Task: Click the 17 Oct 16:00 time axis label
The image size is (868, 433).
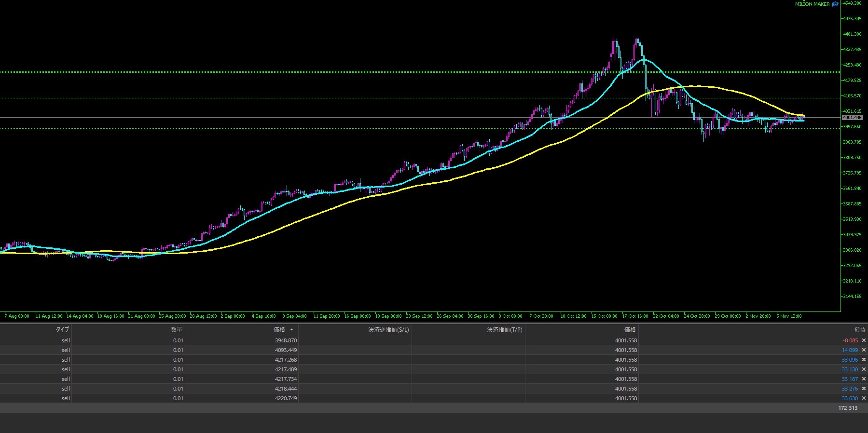Action: [x=635, y=316]
